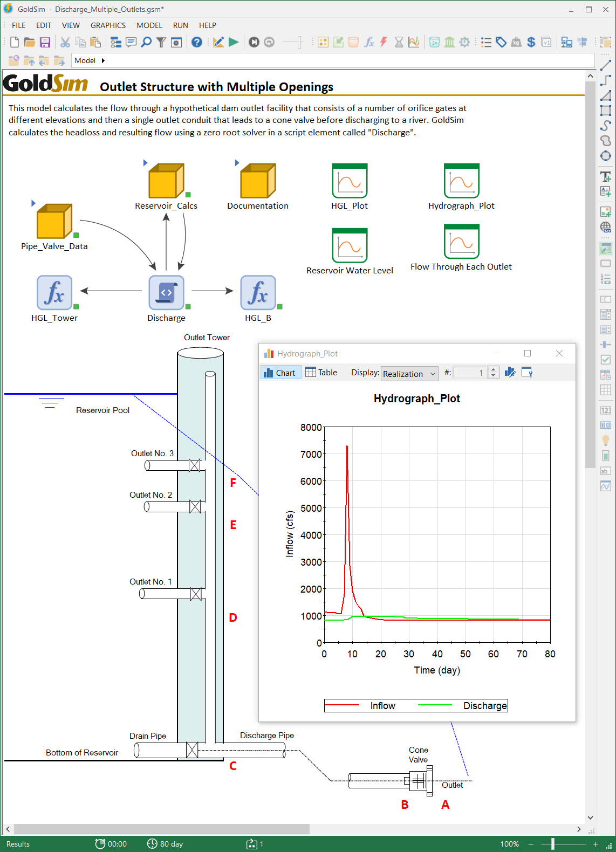This screenshot has height=852, width=616.
Task: Click the Cut scissors icon
Action: (x=65, y=42)
